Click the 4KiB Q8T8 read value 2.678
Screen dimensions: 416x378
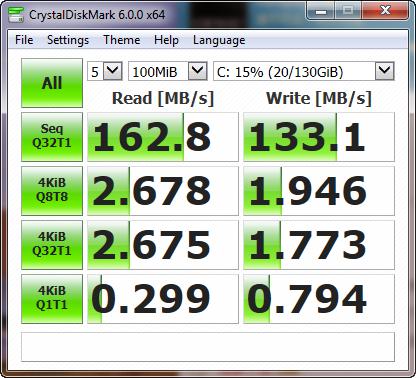pyautogui.click(x=163, y=191)
